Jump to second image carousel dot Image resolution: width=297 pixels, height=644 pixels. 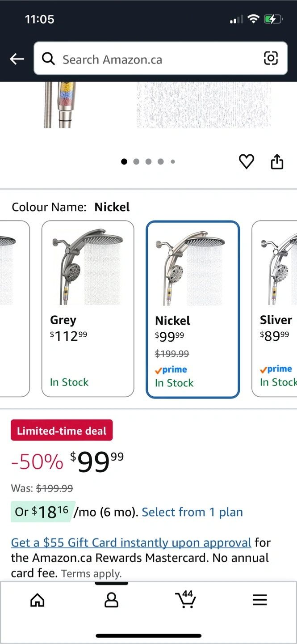[136, 161]
